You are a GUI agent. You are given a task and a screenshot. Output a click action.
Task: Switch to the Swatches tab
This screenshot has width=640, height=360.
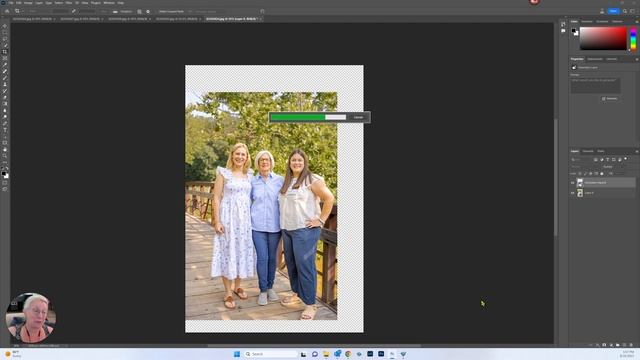[x=587, y=22]
